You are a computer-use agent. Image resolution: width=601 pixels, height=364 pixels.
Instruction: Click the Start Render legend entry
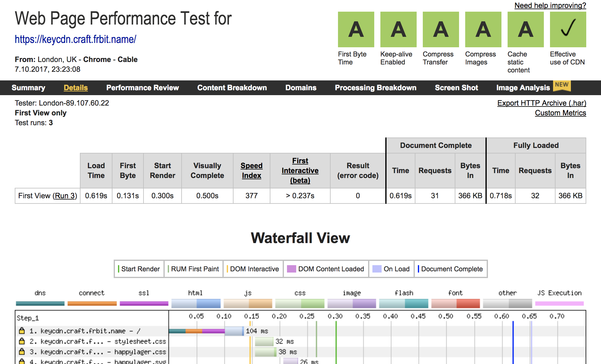click(x=139, y=269)
